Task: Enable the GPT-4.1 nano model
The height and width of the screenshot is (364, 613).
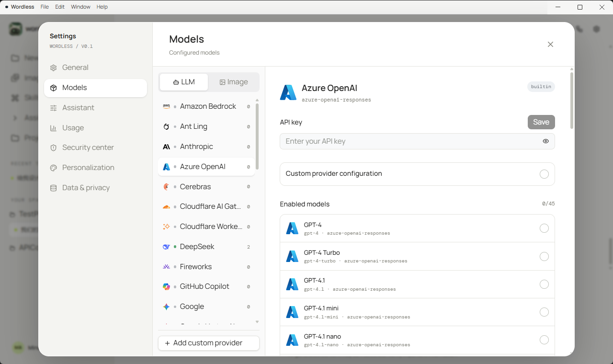Action: point(544,340)
